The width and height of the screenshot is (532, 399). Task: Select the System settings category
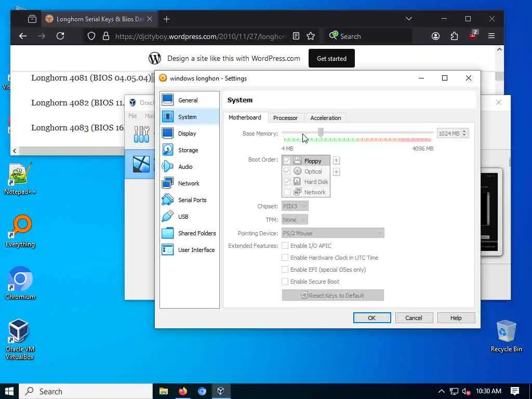[x=189, y=117]
